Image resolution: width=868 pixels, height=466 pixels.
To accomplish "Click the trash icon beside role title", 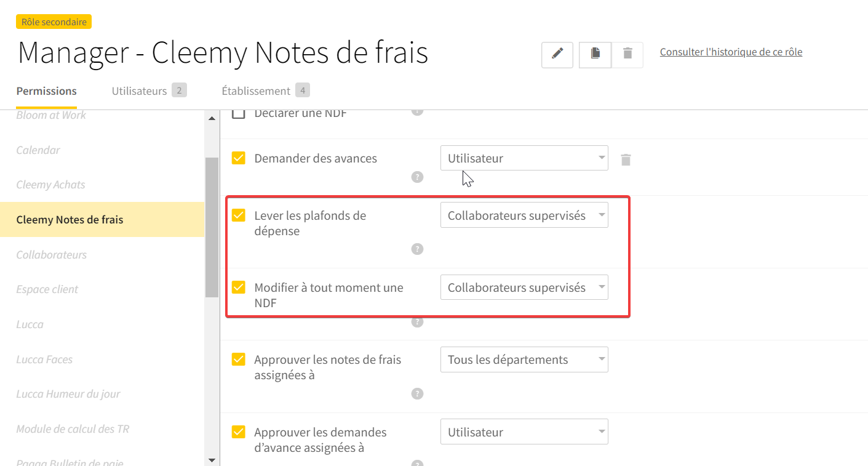I will click(627, 54).
